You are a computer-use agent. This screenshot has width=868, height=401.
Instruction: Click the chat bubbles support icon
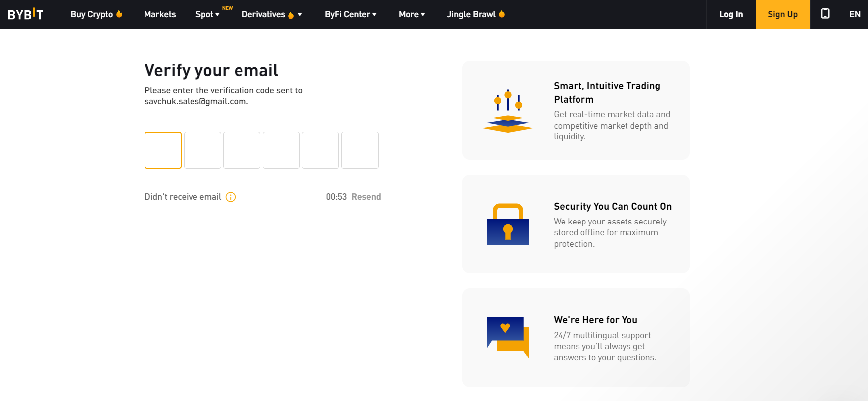[508, 337]
